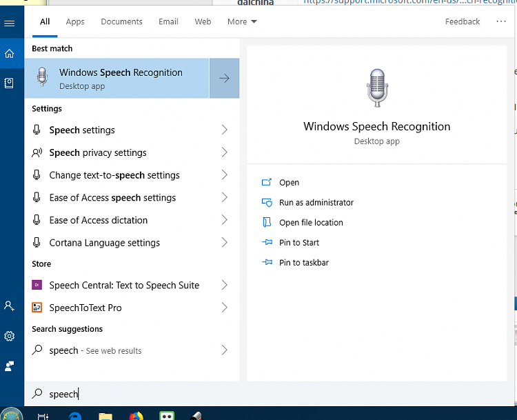517x420 pixels.
Task: Launch Edge from the taskbar
Action: point(74,416)
